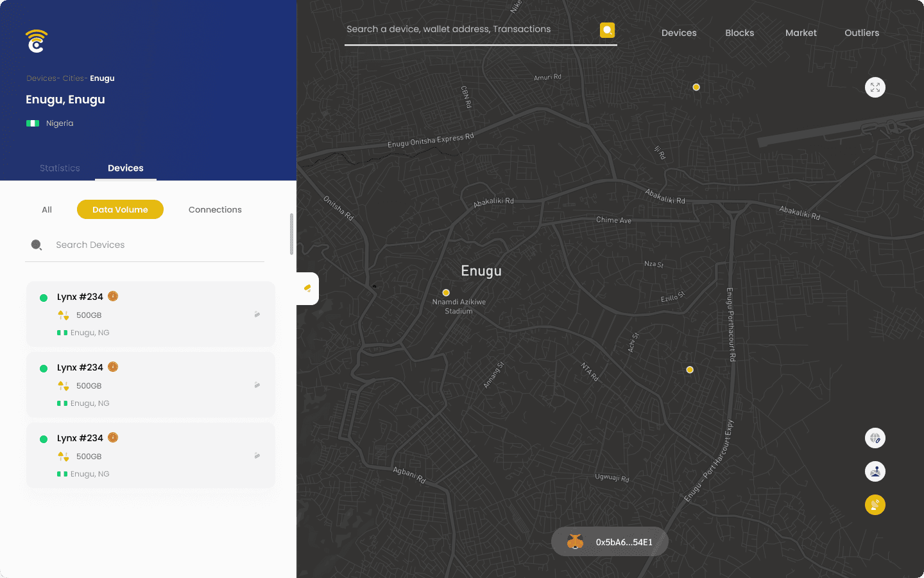
Task: Click the Enugu, Enugu heading
Action: [65, 100]
